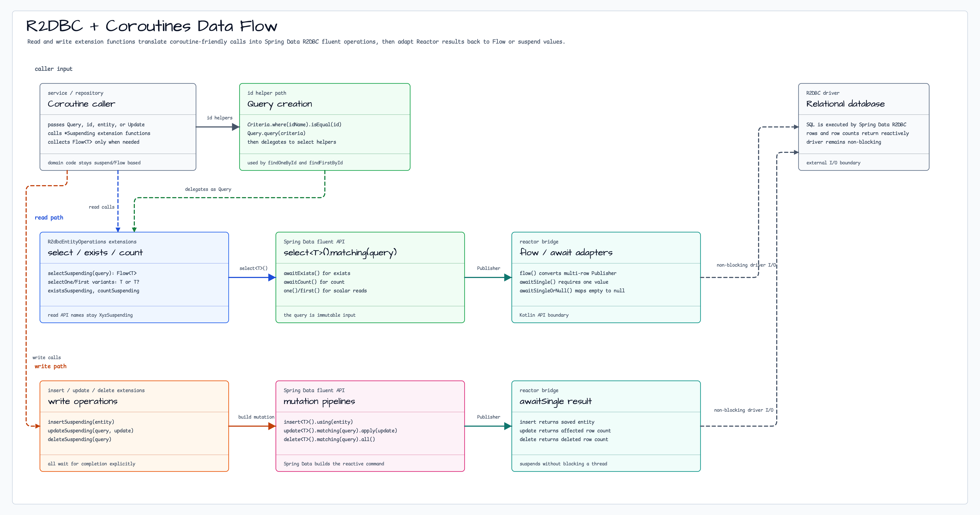Select 'service / repository' caption text
The width and height of the screenshot is (980, 515).
[x=75, y=93]
